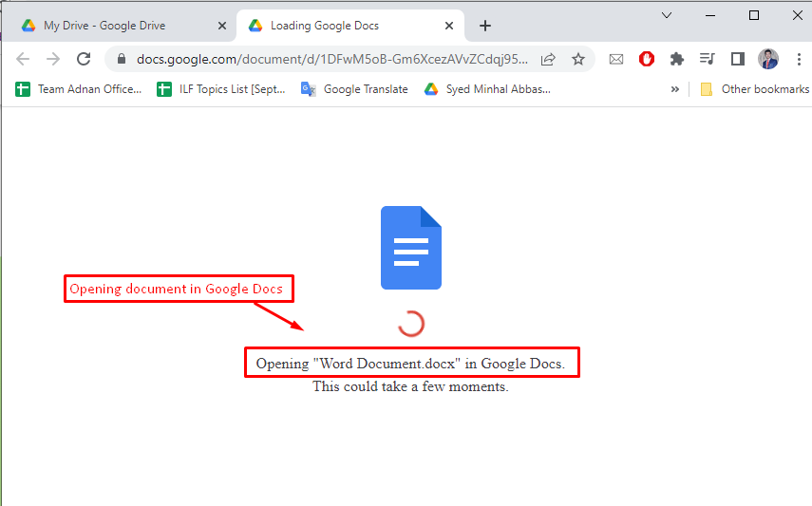
Task: Open the Chrome profile avatar
Action: click(768, 59)
